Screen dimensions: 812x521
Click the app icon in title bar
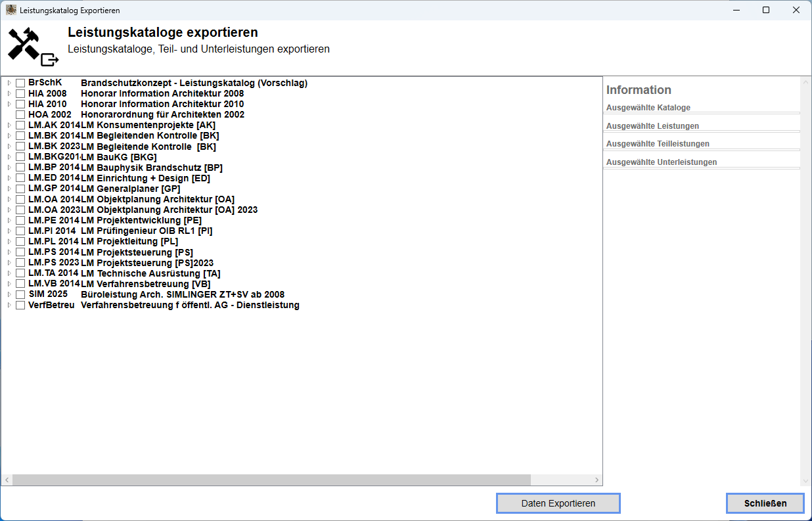tap(11, 11)
